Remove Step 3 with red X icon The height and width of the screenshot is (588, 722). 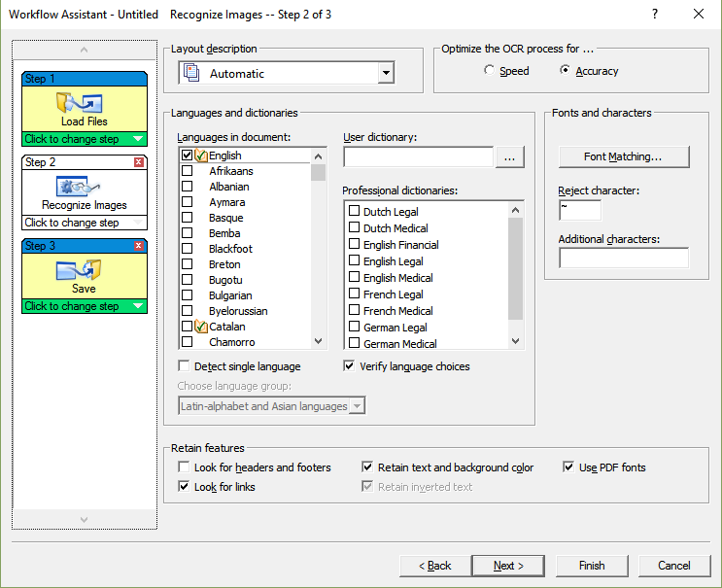coord(139,246)
